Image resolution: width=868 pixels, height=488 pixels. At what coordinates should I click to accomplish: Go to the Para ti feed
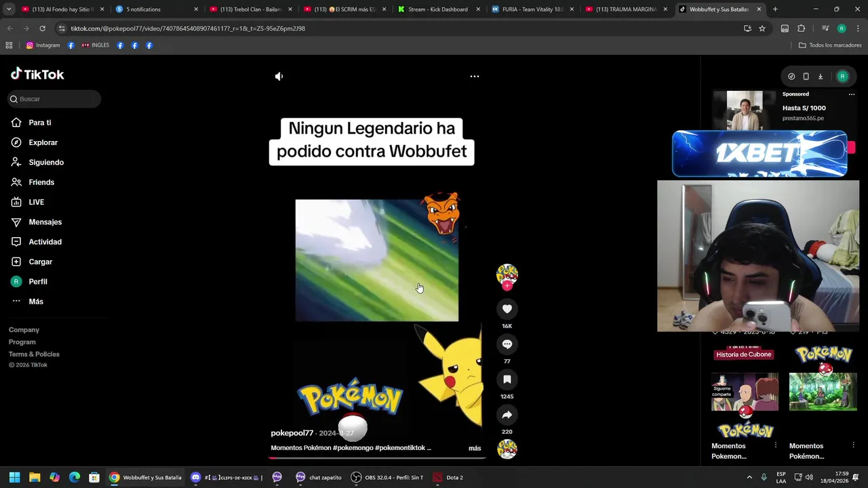(x=40, y=123)
